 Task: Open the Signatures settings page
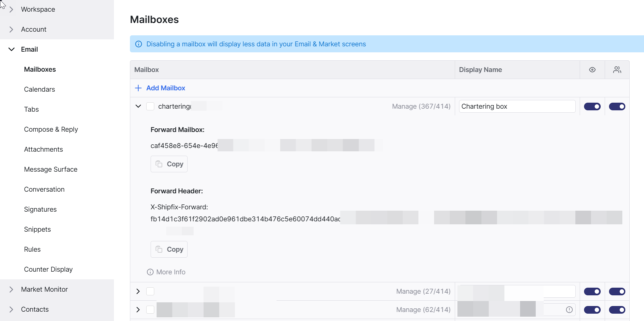click(x=40, y=209)
